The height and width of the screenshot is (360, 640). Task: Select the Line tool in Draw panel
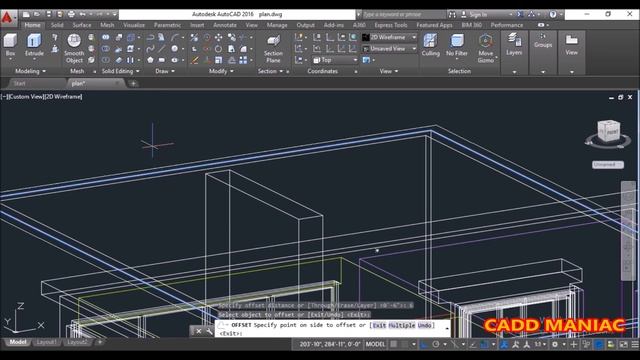[x=162, y=49]
